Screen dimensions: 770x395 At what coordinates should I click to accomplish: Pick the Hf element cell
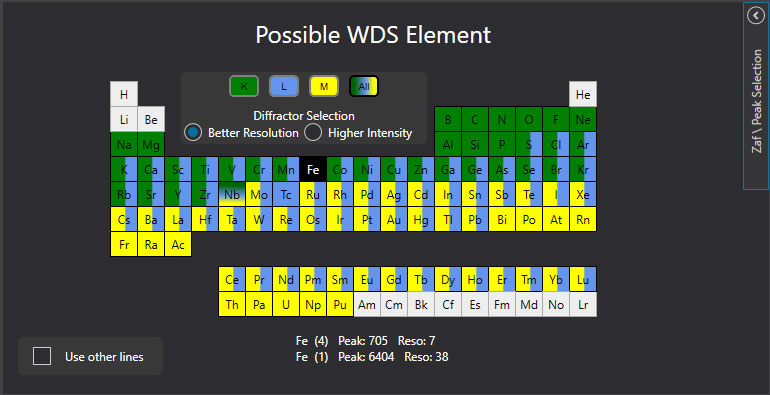[205, 220]
